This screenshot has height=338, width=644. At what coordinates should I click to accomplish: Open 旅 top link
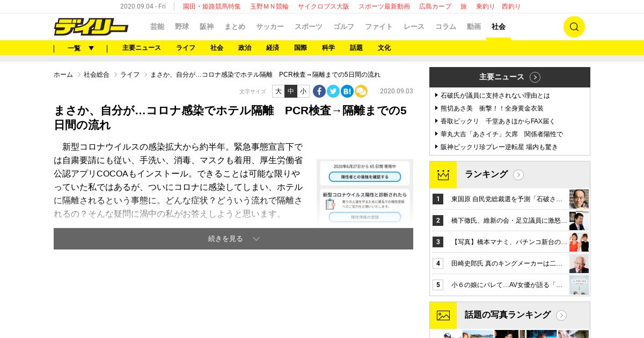click(464, 6)
